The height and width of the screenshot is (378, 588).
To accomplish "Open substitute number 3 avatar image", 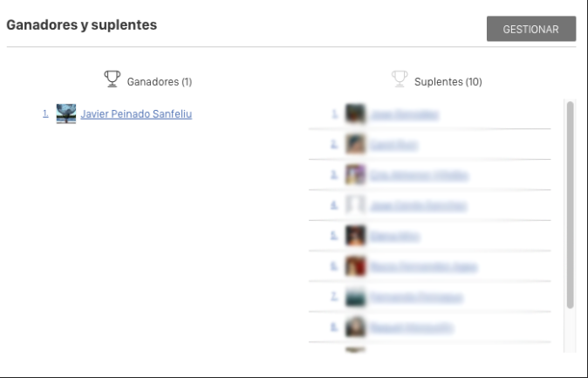I will click(x=355, y=175).
